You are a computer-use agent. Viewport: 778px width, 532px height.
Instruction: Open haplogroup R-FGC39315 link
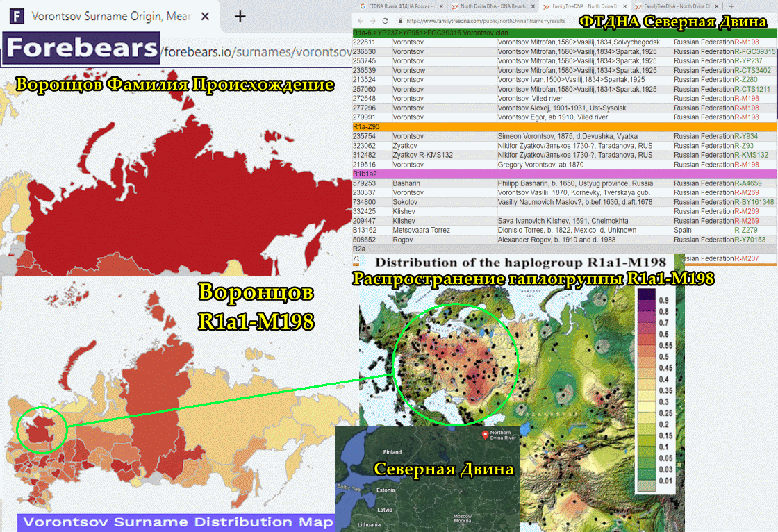click(754, 51)
